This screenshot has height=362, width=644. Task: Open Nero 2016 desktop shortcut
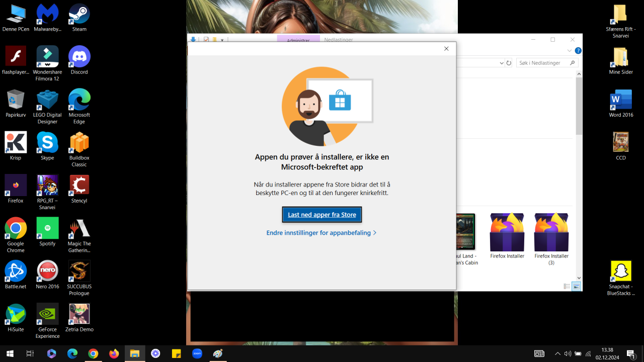47,275
